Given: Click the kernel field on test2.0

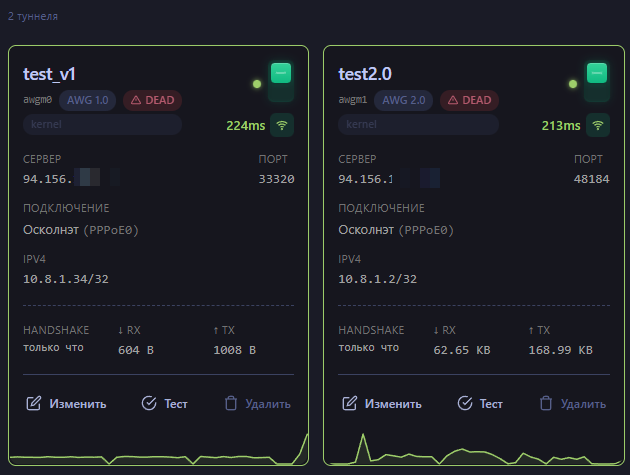Looking at the screenshot, I should (418, 125).
